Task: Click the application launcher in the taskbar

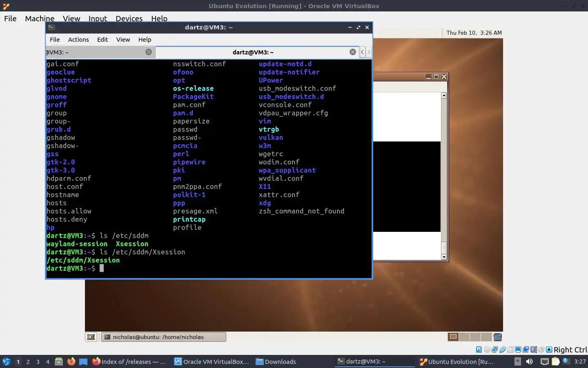Action: tap(6, 361)
